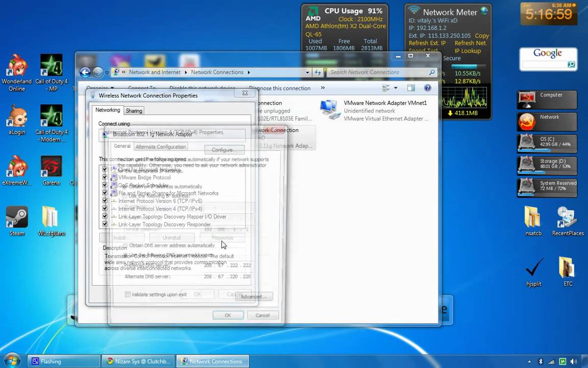Screen dimensions: 588x368
Task: Click Cancel in the IPv4 Properties dialog
Action: tap(262, 315)
